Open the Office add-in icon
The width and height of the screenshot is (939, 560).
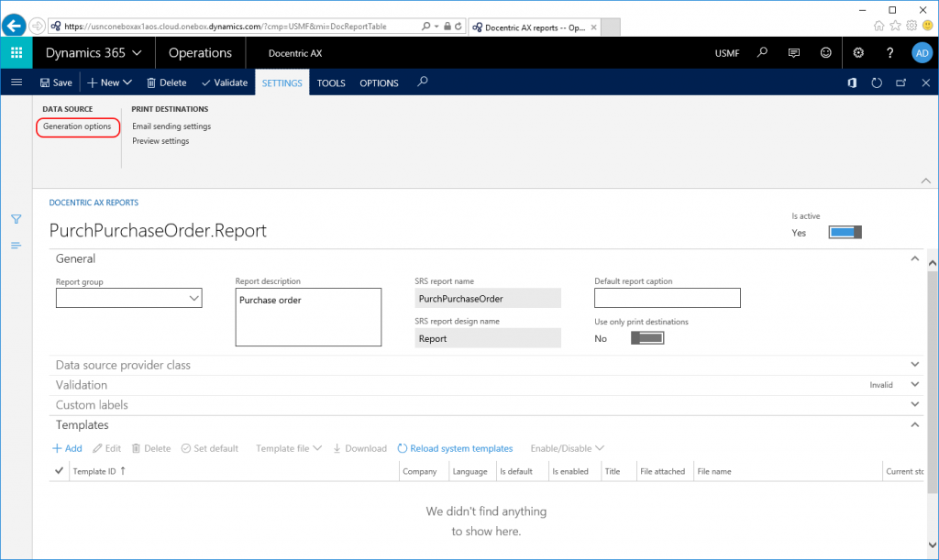(852, 82)
